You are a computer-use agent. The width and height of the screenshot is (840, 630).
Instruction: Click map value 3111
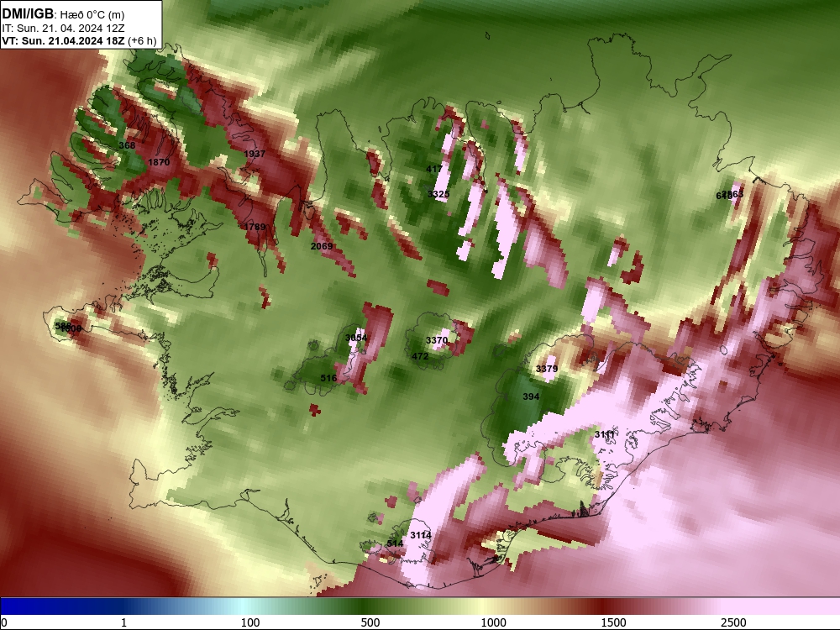[x=605, y=434]
